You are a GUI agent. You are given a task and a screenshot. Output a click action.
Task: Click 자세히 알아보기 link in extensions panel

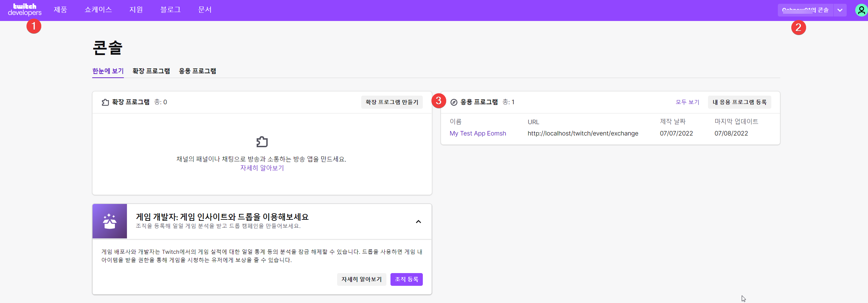click(262, 168)
